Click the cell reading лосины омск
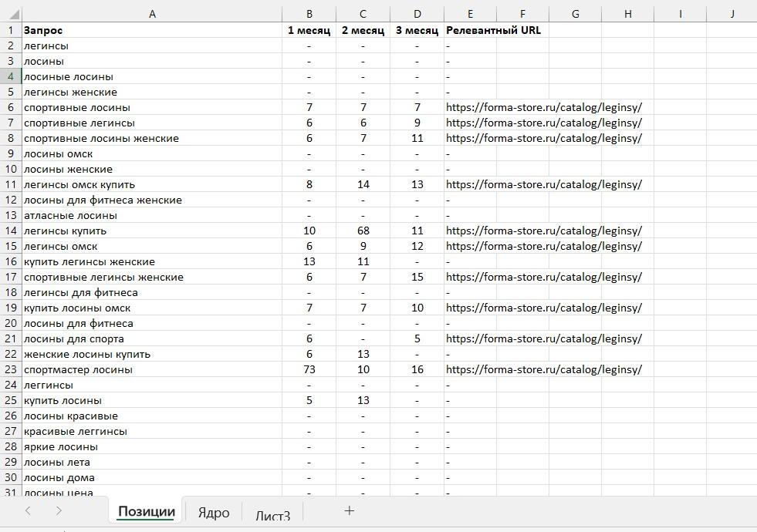Viewport: 757px width, 532px height. point(152,153)
